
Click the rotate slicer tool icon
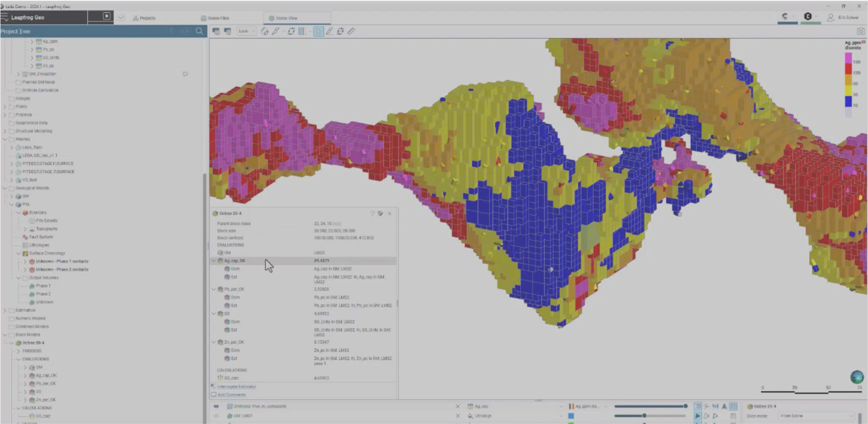(291, 31)
